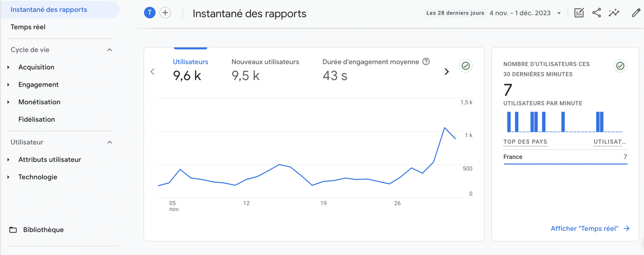Click Afficher "Temps réel" link
This screenshot has width=644, height=255.
point(584,228)
